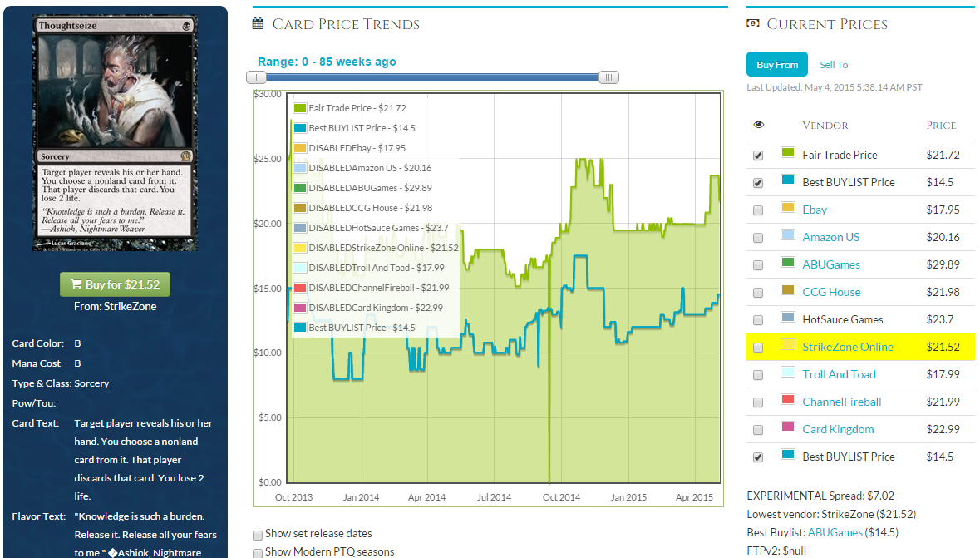The height and width of the screenshot is (558, 980).
Task: Click the CCG House brown swatch in table
Action: (787, 289)
